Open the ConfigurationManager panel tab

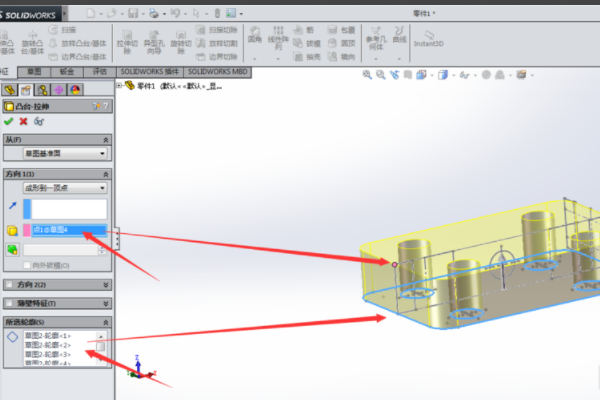click(42, 90)
